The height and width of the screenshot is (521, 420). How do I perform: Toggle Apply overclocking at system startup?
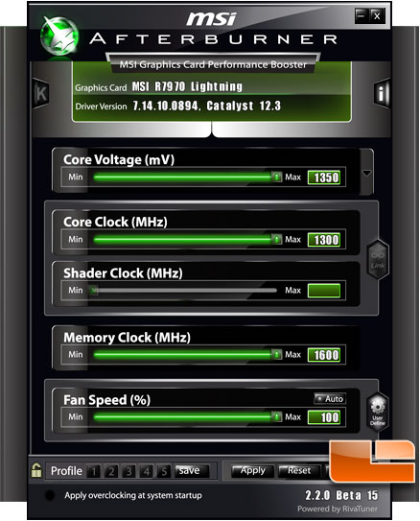[x=50, y=495]
